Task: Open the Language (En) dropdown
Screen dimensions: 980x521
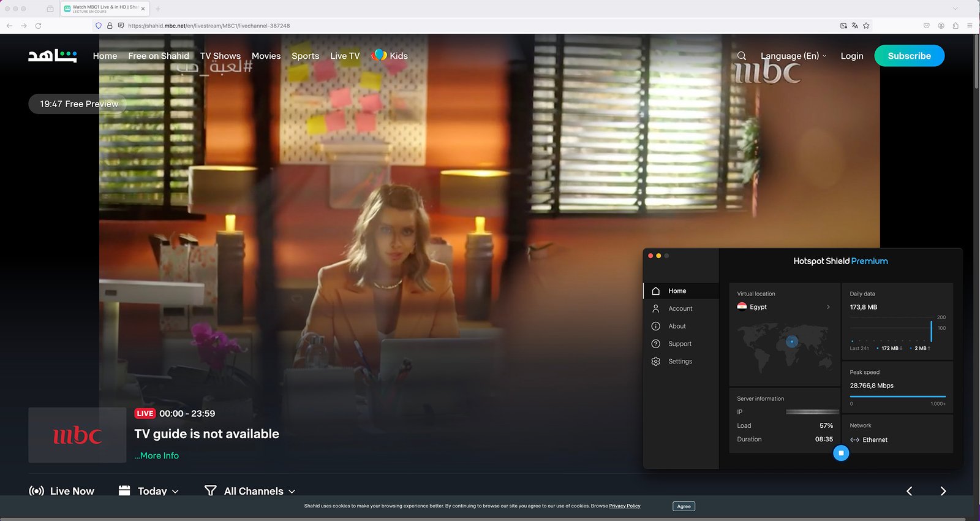Action: pos(794,56)
